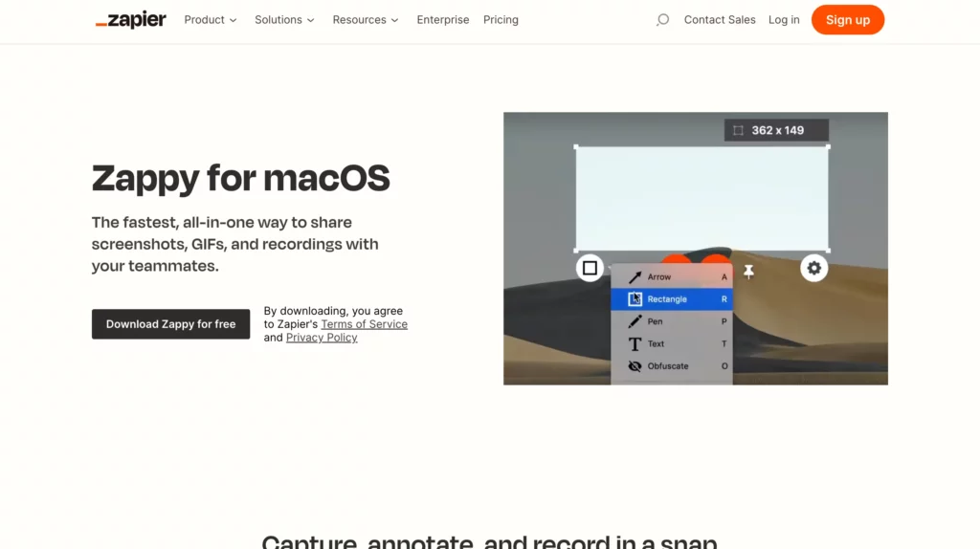The width and height of the screenshot is (980, 549).
Task: Click the orange Sign up button
Action: [x=848, y=20]
